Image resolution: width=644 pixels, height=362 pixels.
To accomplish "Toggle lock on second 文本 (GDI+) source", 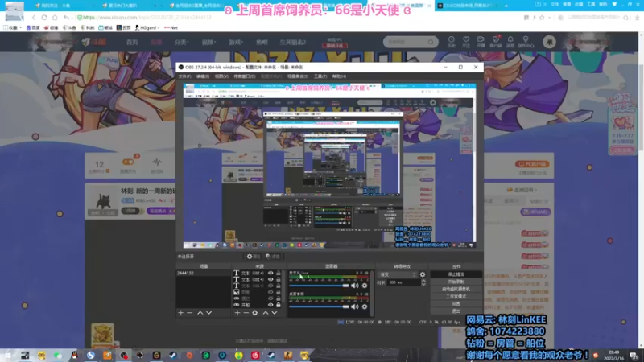I will 279,279.
